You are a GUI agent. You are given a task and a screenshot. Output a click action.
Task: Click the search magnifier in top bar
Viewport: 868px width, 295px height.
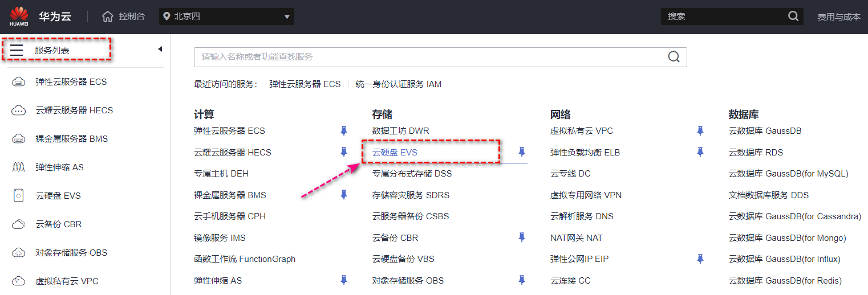[793, 17]
